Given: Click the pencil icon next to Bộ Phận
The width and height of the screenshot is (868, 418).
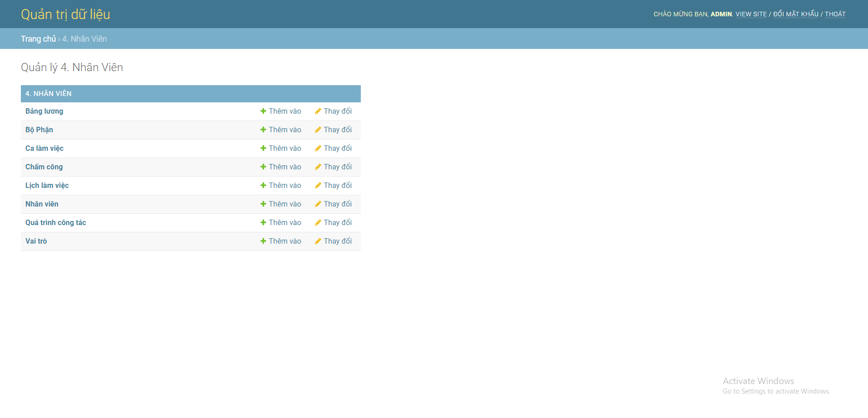Looking at the screenshot, I should (317, 130).
